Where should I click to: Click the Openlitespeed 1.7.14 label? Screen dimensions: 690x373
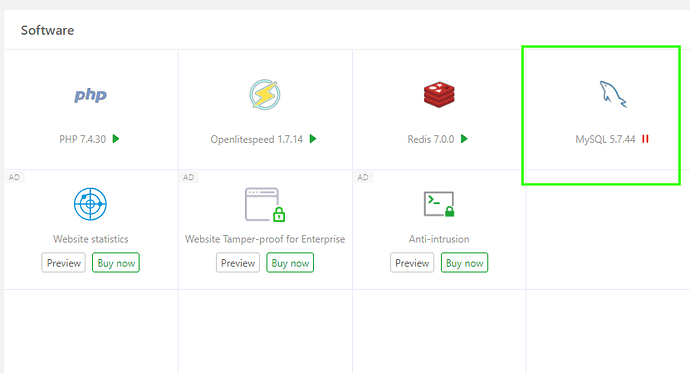coord(257,139)
